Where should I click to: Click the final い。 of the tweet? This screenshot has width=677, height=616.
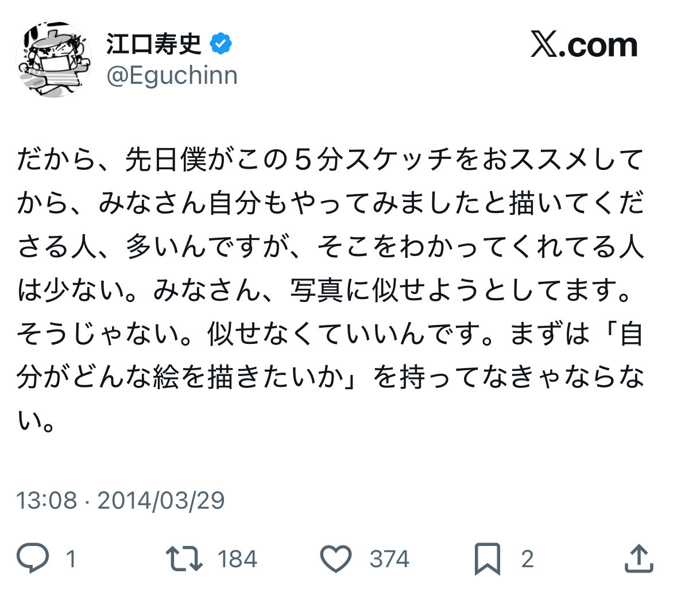pos(36,421)
